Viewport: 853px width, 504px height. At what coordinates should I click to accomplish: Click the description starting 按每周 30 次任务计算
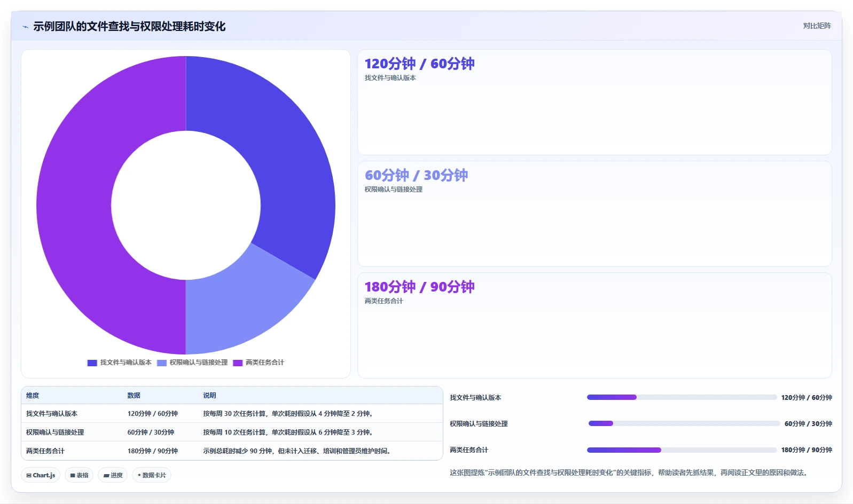288,414
